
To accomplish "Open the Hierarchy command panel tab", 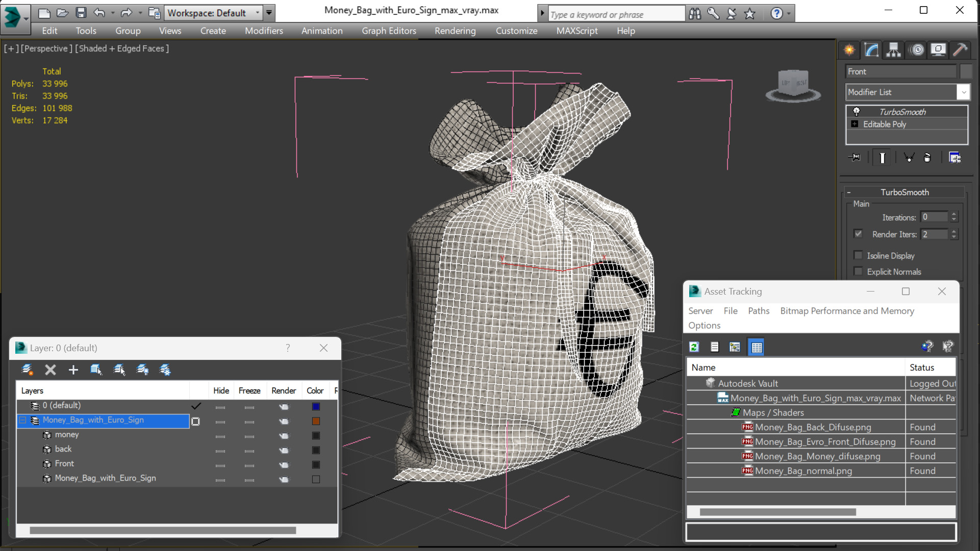I will pos(893,50).
